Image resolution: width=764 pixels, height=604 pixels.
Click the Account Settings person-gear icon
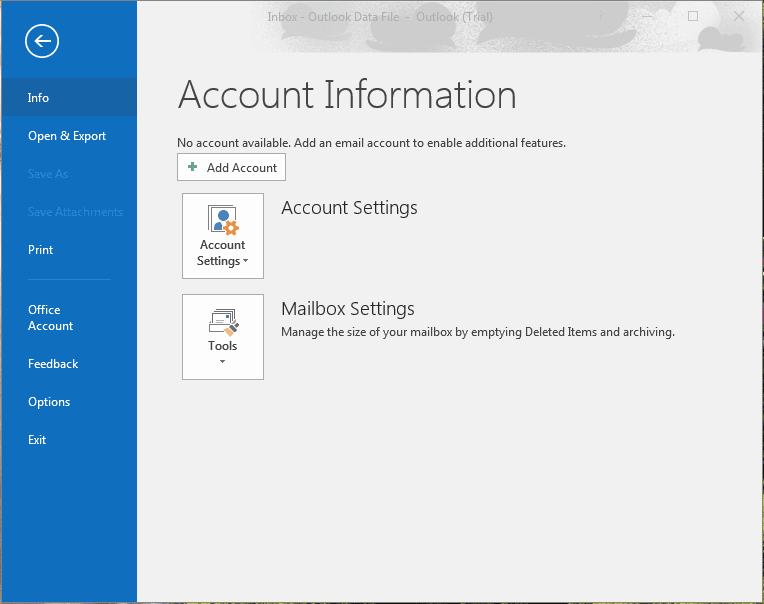pos(223,220)
